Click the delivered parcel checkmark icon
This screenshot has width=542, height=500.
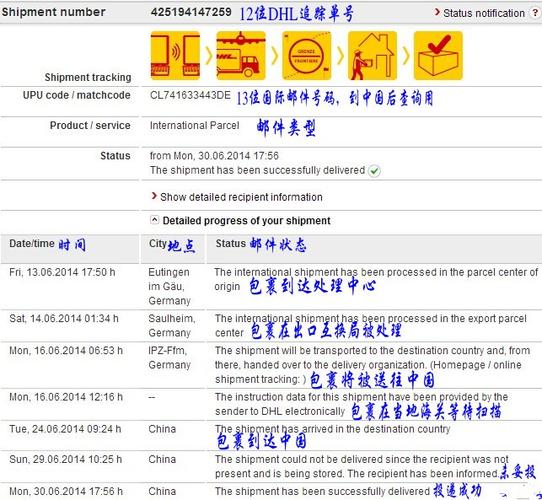coord(438,55)
